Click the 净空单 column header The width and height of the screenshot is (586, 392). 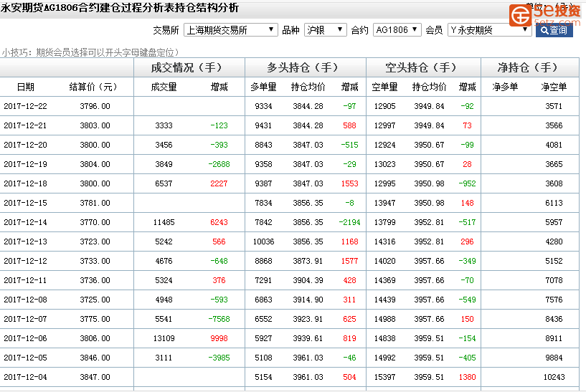[x=554, y=87]
